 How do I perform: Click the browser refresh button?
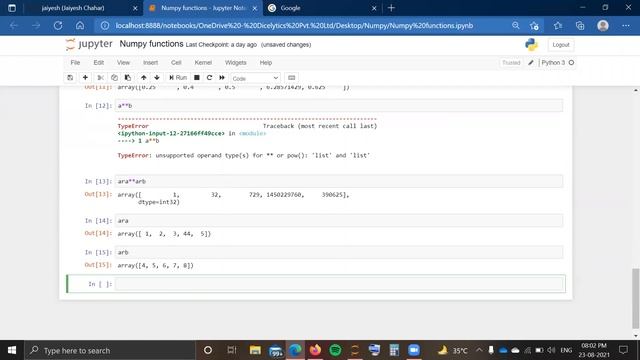pyautogui.click(x=58, y=25)
